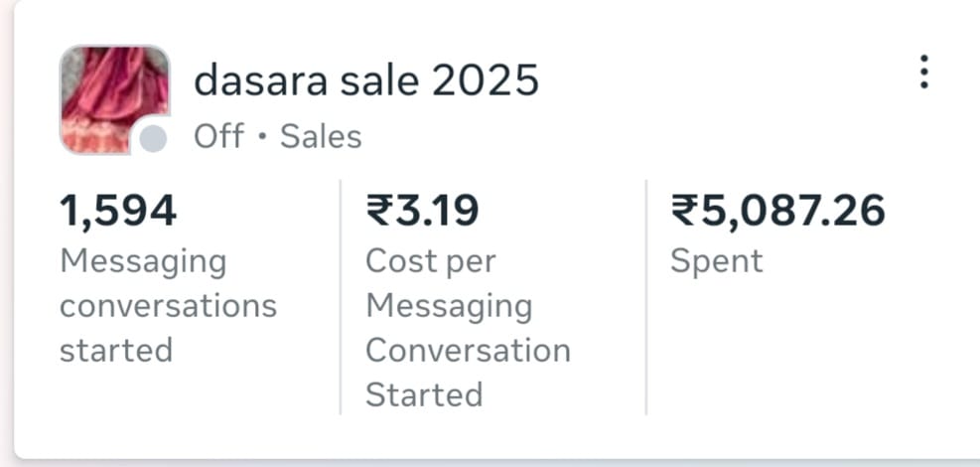Click the grey status dot on thumbnail
Image resolution: width=980 pixels, height=467 pixels.
pos(153,139)
